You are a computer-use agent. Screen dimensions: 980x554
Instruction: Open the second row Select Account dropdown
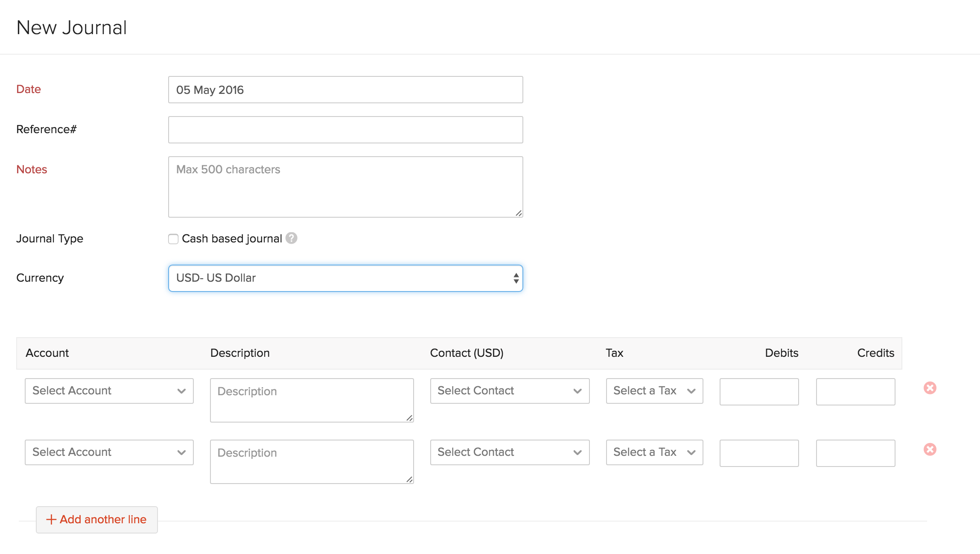coord(109,452)
